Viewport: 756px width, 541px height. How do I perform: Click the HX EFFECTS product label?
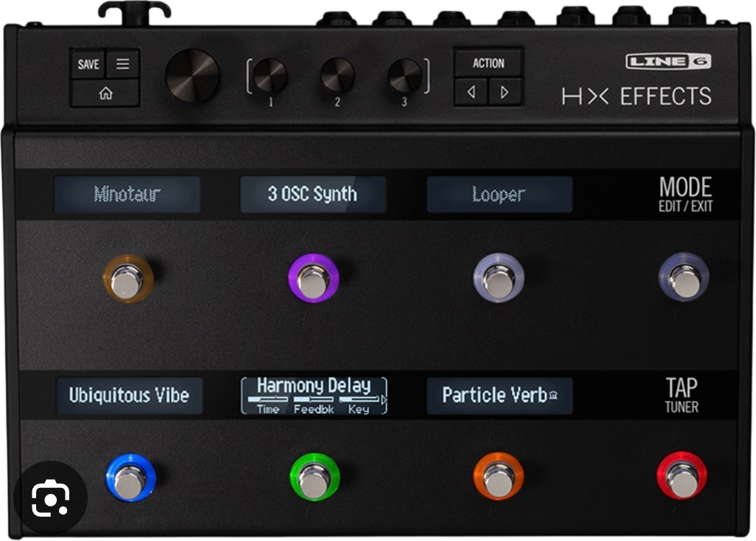[x=637, y=97]
